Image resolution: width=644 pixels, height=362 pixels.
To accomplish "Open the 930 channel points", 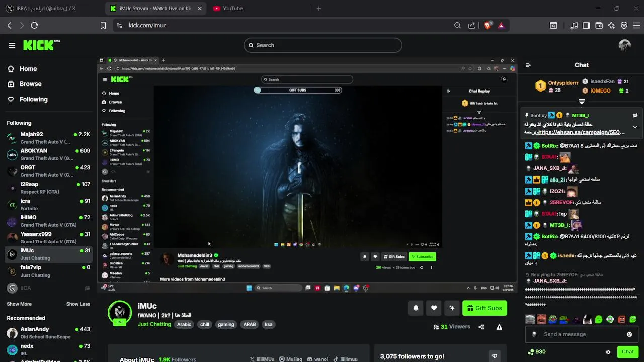I will 536,352.
